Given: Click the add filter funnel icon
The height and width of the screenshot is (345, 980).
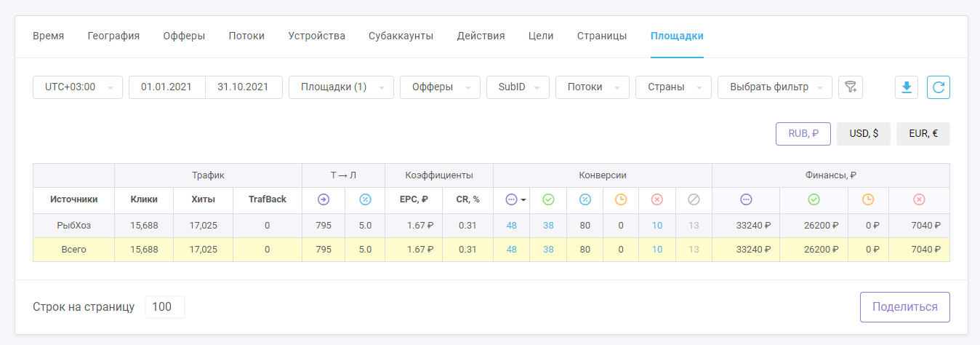Looking at the screenshot, I should (x=850, y=87).
